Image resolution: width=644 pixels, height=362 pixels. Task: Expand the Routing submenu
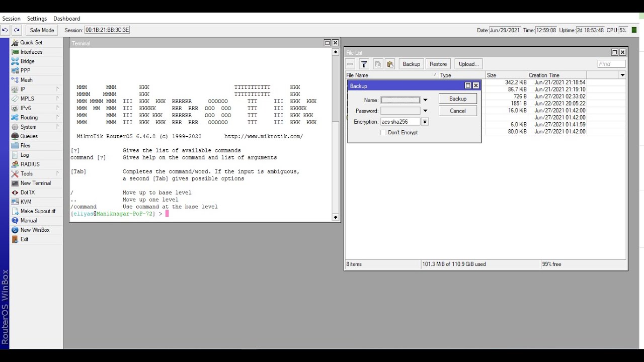tap(35, 118)
